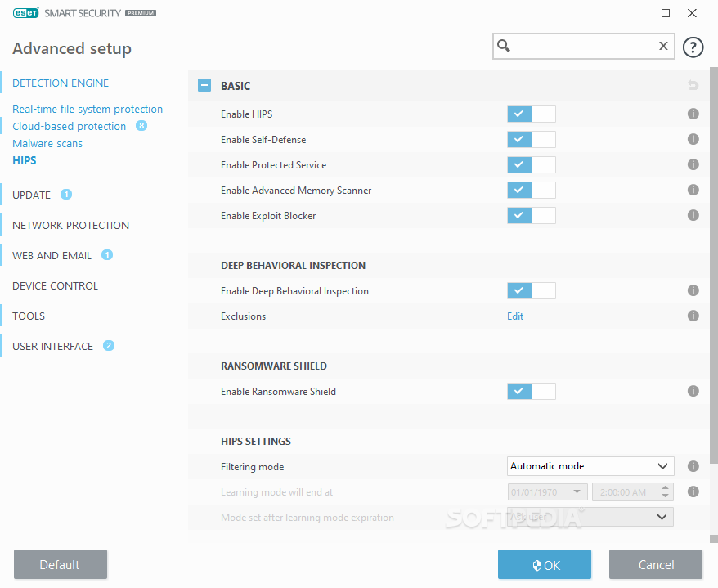Open USER INTERFACE section
718x588 pixels.
tap(52, 346)
